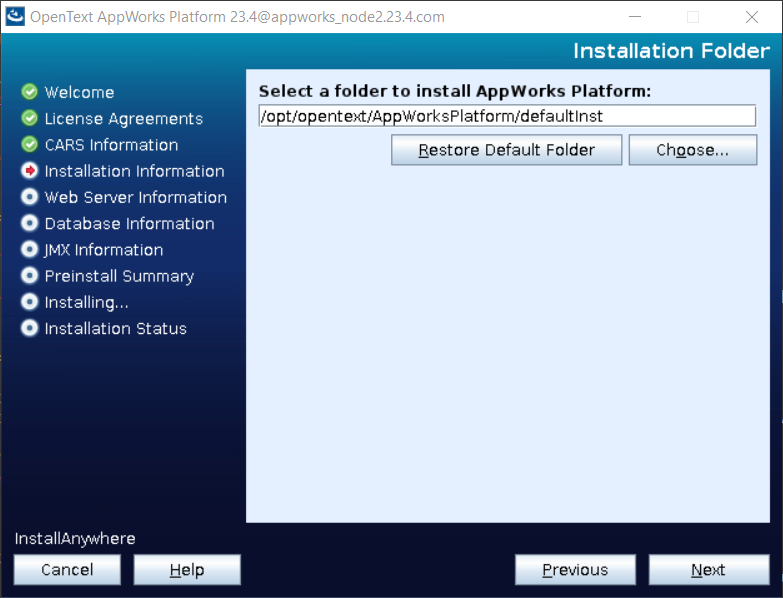Cancel the AppWorks installation
This screenshot has width=783, height=598.
click(x=67, y=570)
